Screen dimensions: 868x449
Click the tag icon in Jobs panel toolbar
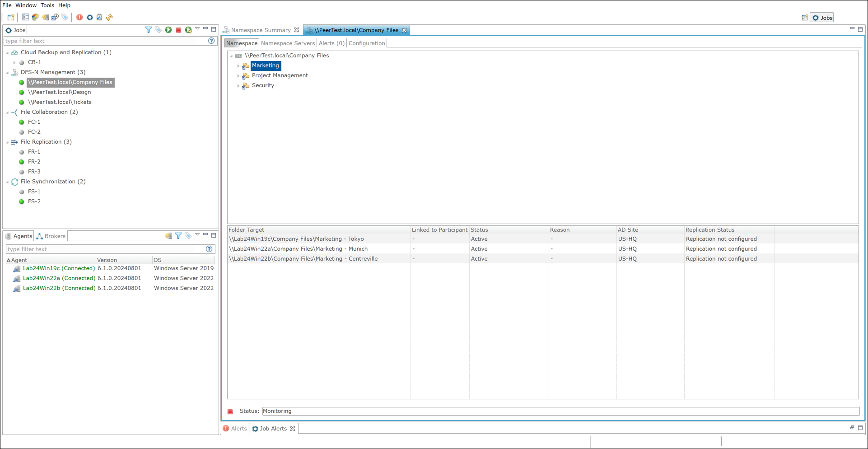(x=158, y=30)
